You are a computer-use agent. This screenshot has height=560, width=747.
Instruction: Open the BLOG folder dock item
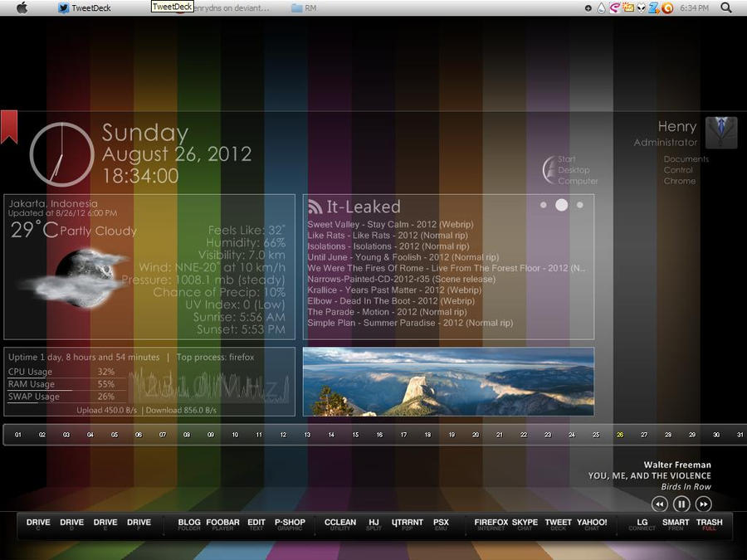(x=189, y=523)
